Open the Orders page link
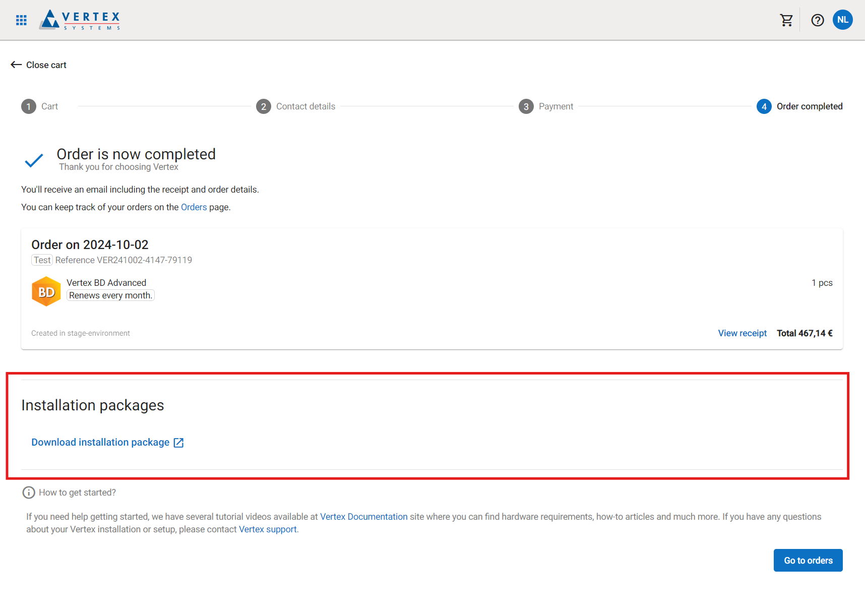 (194, 207)
